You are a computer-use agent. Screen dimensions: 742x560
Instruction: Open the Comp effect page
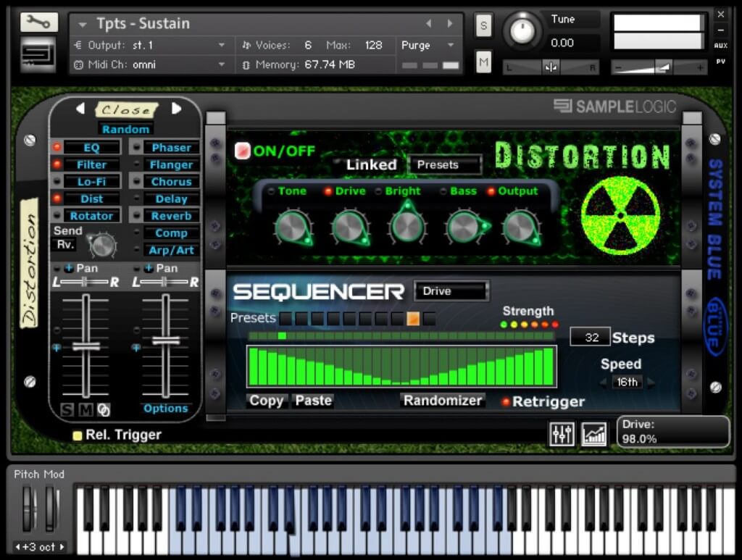(171, 233)
